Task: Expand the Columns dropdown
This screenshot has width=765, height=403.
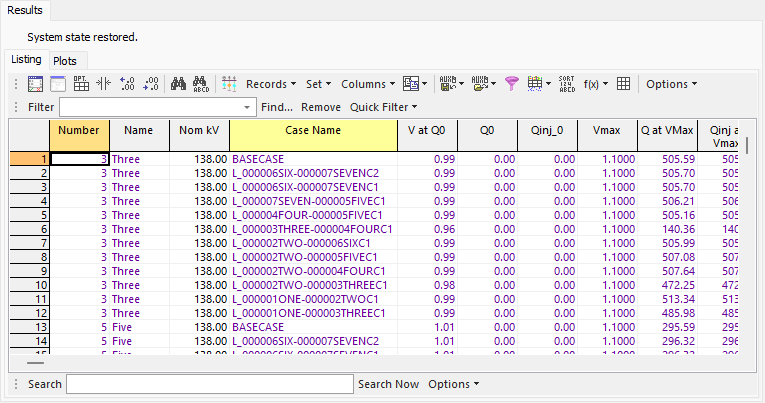Action: 368,84
